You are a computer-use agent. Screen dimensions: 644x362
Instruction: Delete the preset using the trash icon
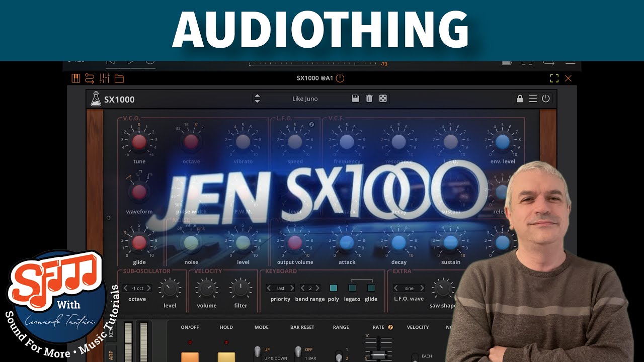tap(369, 99)
